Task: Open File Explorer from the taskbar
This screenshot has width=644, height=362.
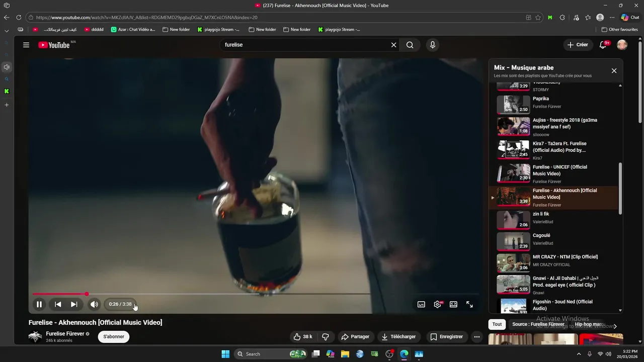Action: [345, 354]
